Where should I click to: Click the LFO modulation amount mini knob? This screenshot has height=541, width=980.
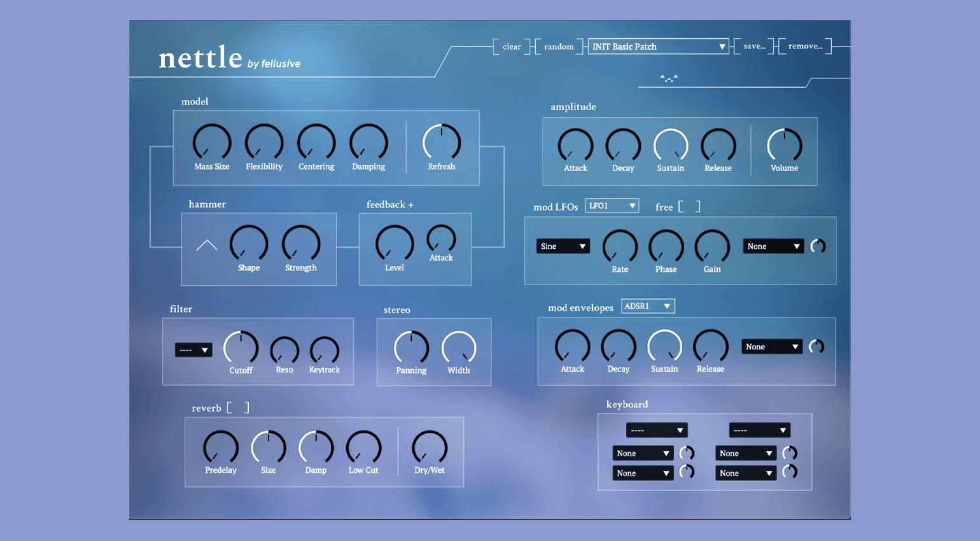[x=818, y=246]
